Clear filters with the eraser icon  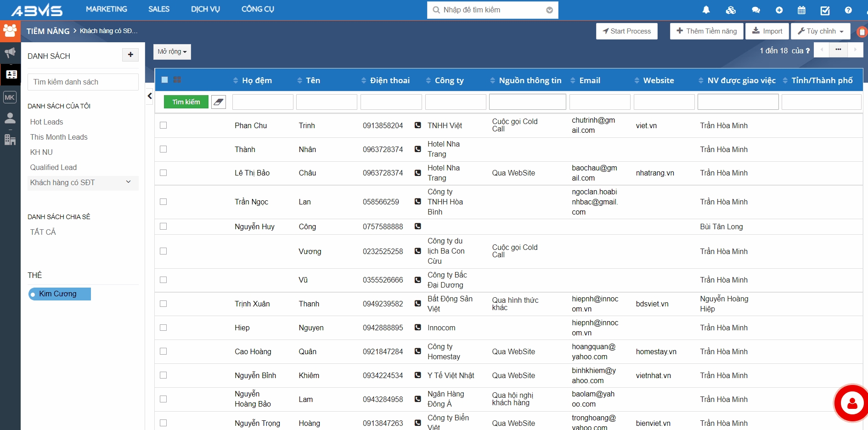(219, 102)
